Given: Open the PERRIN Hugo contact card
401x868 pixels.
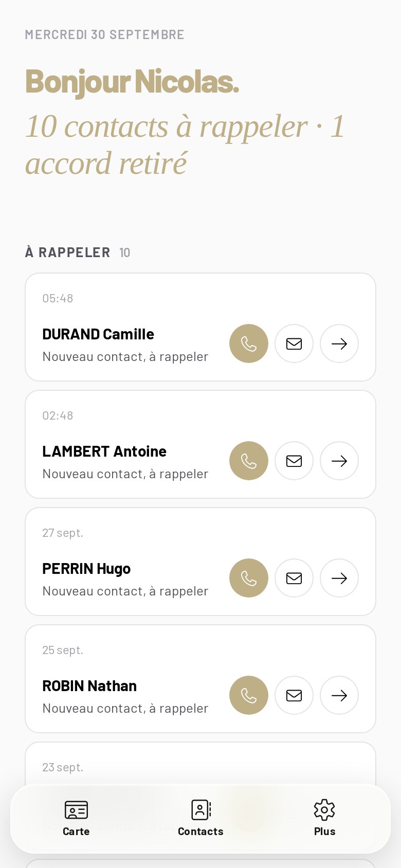Looking at the screenshot, I should click(x=200, y=562).
